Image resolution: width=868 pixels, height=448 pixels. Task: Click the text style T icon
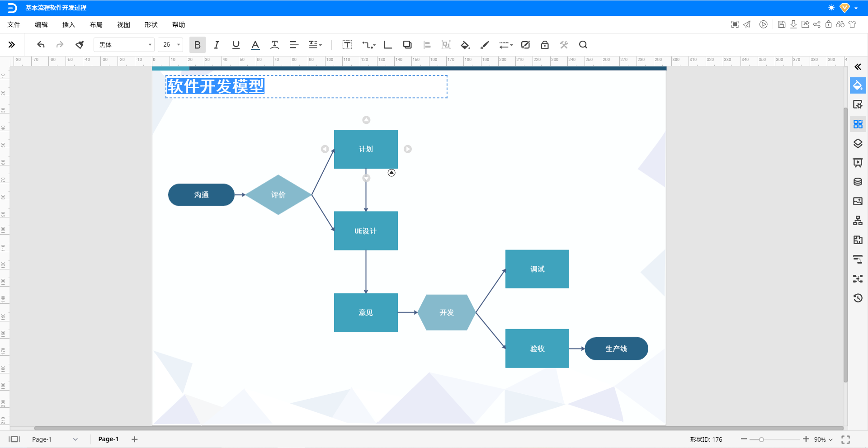274,45
